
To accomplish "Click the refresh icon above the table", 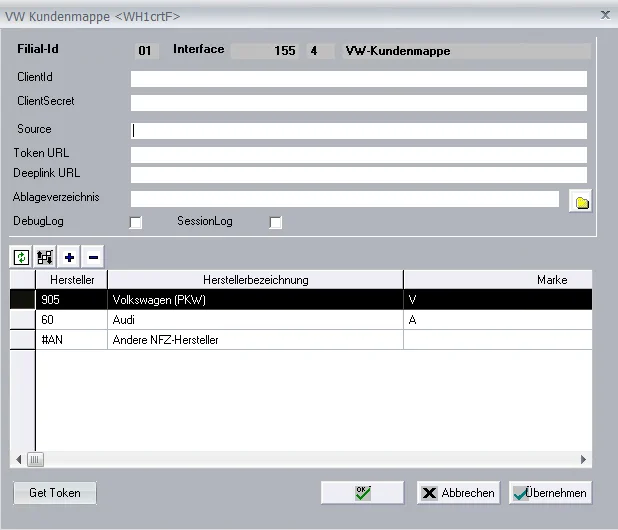I will (21, 257).
